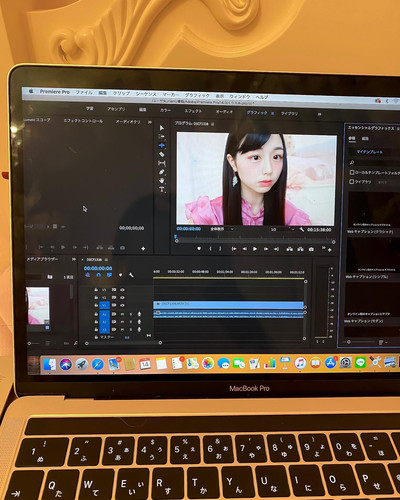Open 全体表示 zoom level dropdown

(x=222, y=229)
